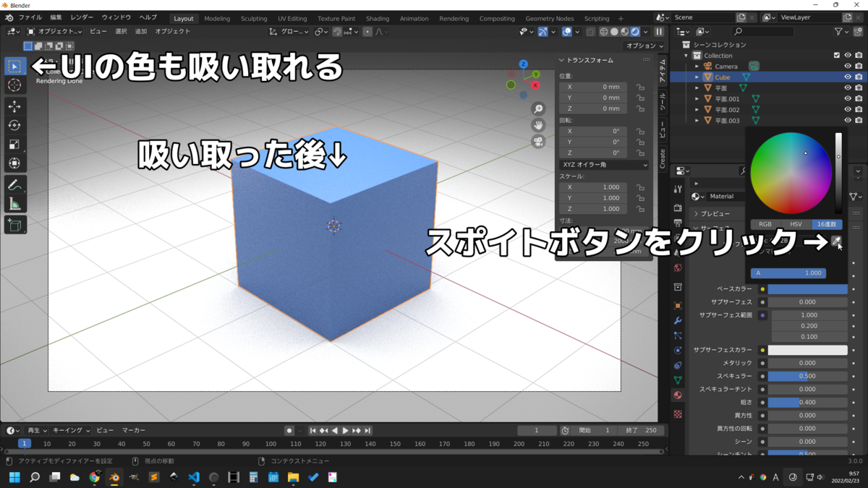Screen dimensions: 868x488
Task: Select the Move tool in the viewport toolbar
Action: click(15, 105)
